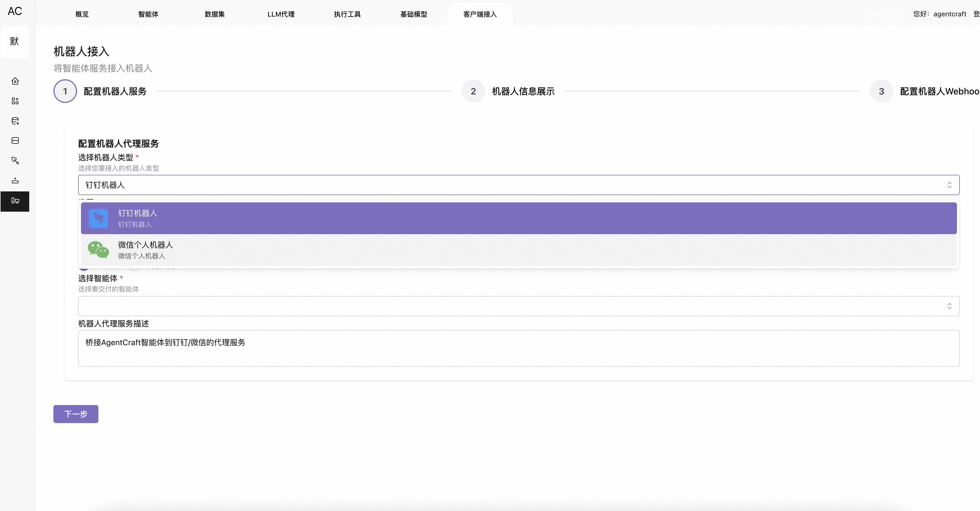The height and width of the screenshot is (511, 980).
Task: Select the 客户端接入 tab
Action: click(x=480, y=14)
